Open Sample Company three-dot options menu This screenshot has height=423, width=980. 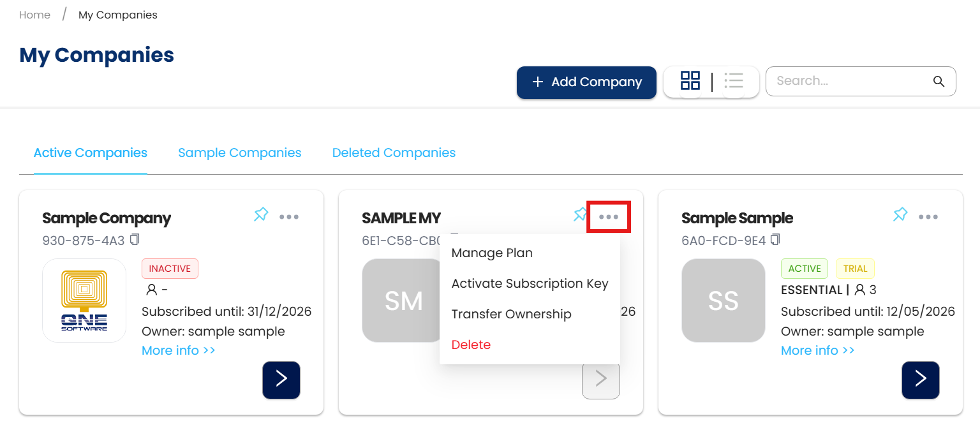click(289, 217)
